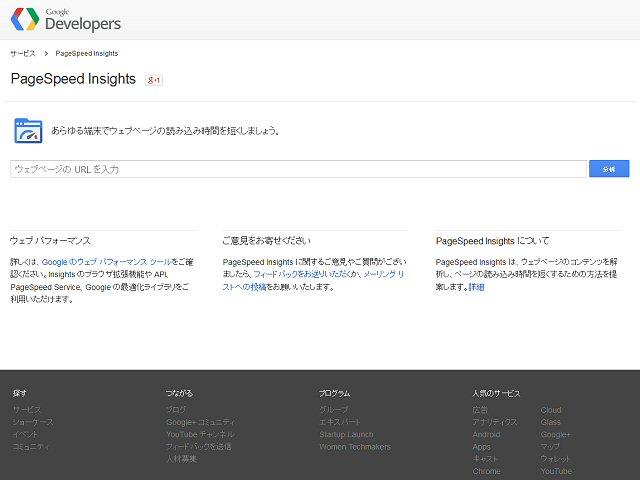Open the Google web performance tools link

point(107,262)
